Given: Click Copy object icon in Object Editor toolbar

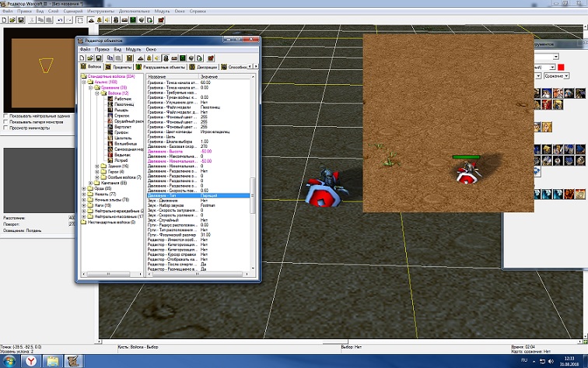Looking at the screenshot, I should (110, 58).
